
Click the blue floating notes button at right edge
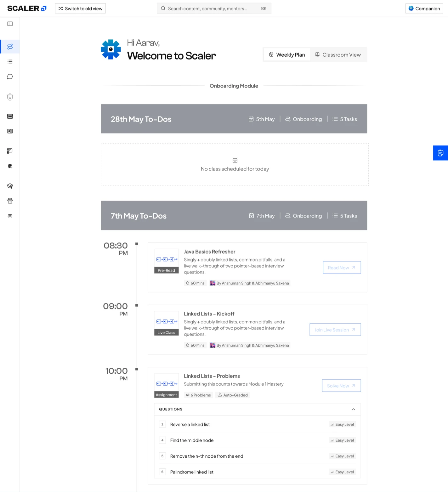440,153
